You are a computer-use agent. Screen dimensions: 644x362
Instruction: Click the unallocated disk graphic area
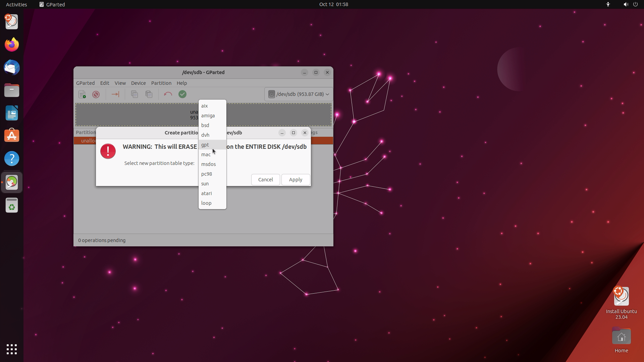pos(203,115)
